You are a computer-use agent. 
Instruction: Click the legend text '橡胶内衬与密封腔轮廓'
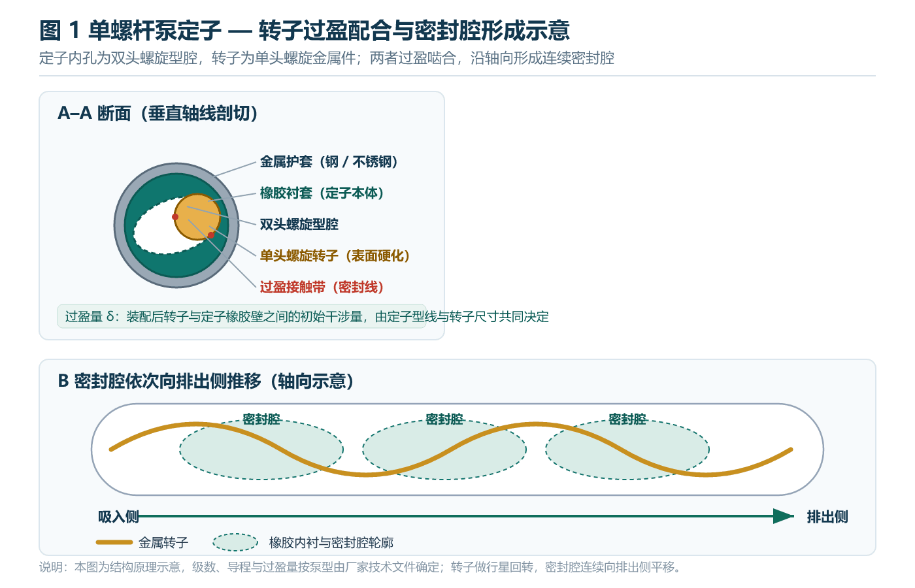(x=331, y=542)
